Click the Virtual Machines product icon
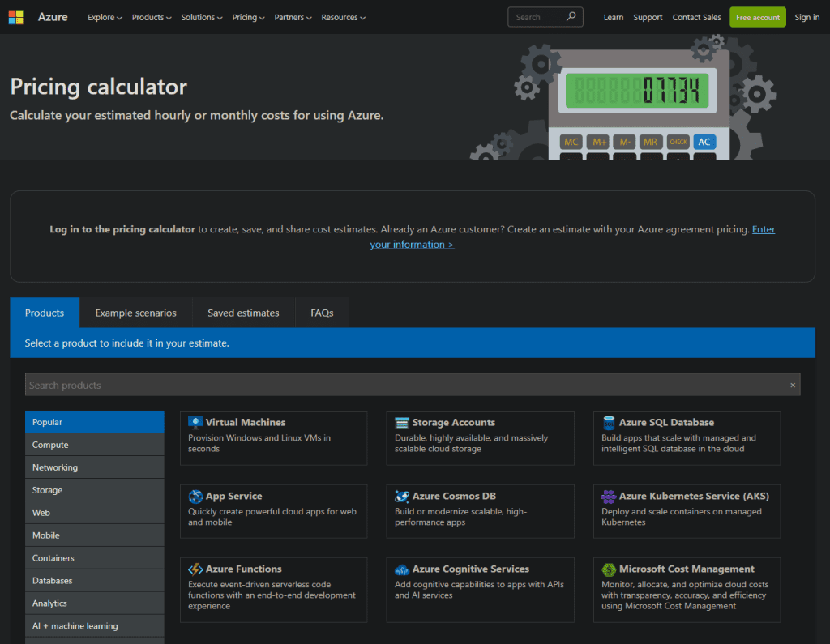The width and height of the screenshot is (830, 644). click(195, 423)
